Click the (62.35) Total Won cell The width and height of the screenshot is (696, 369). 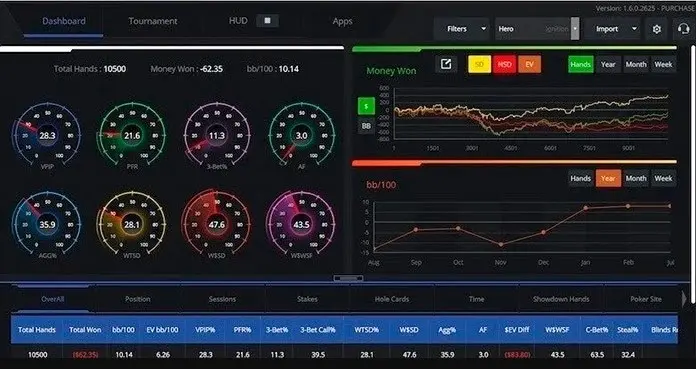[85, 355]
